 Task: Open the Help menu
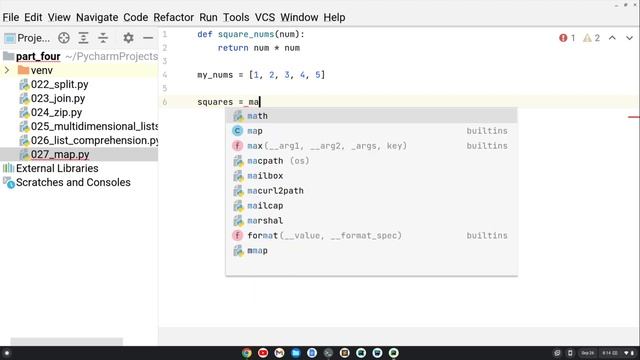(x=334, y=18)
